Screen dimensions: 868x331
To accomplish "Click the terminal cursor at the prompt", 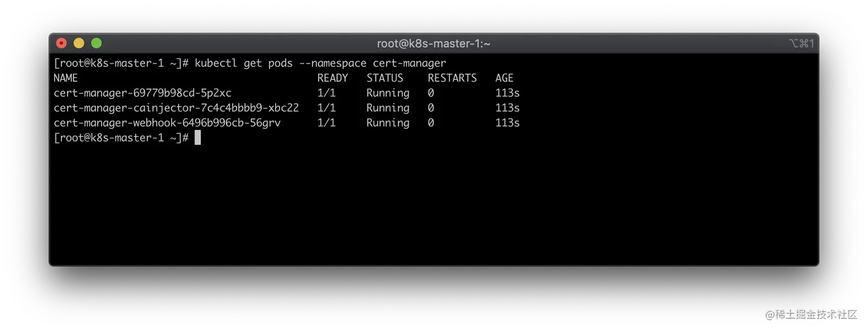I will pos(197,138).
